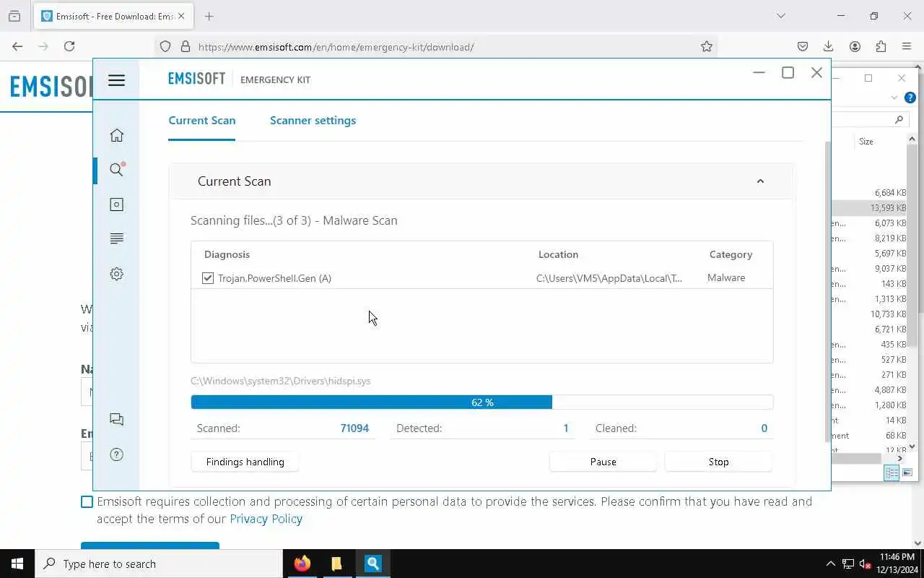Viewport: 924px width, 578px height.
Task: Click the Explorer search field
Action: (x=870, y=119)
